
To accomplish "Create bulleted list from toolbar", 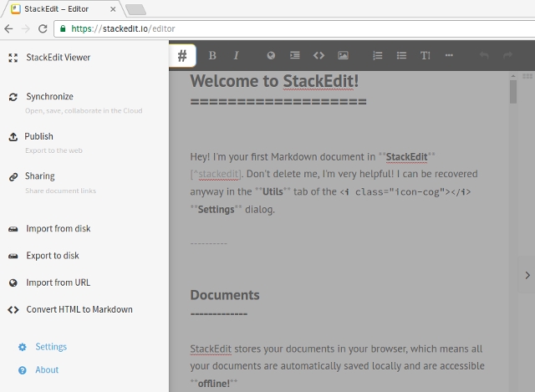I will tap(401, 55).
